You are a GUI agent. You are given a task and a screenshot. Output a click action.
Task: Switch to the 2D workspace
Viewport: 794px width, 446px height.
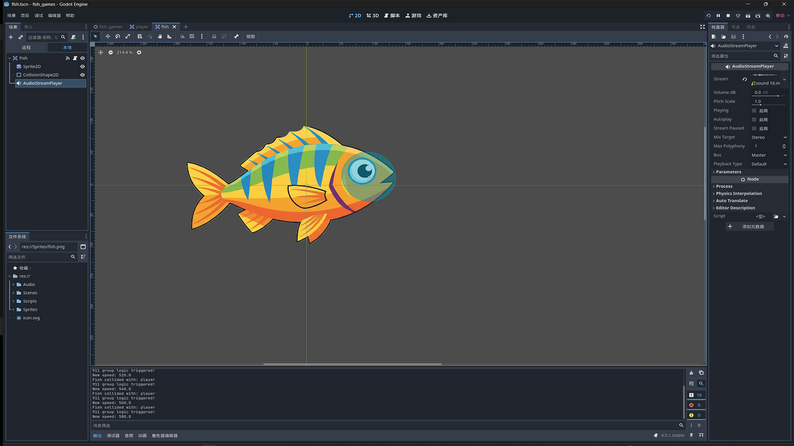355,16
